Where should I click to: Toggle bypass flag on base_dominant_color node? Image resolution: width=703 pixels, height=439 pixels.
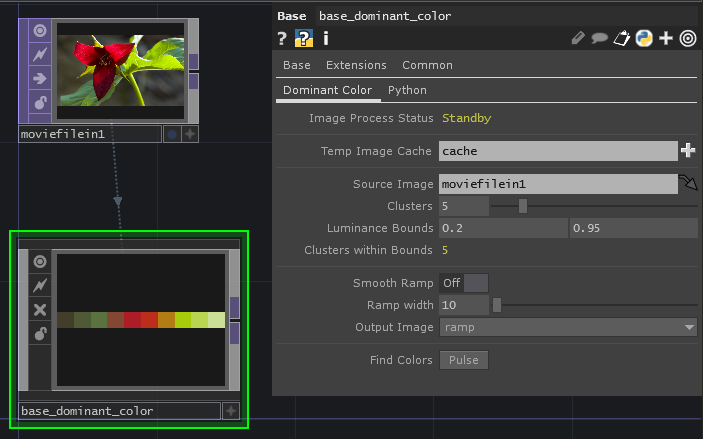(x=40, y=285)
